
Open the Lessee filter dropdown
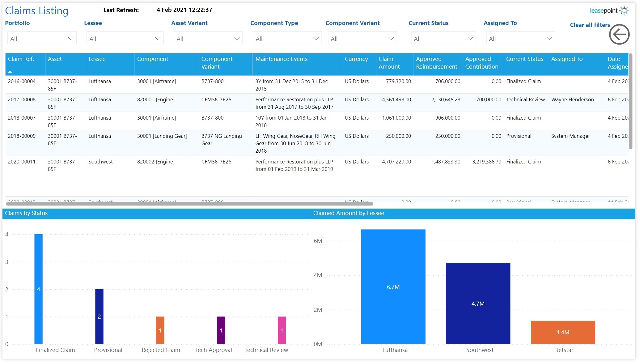point(125,38)
